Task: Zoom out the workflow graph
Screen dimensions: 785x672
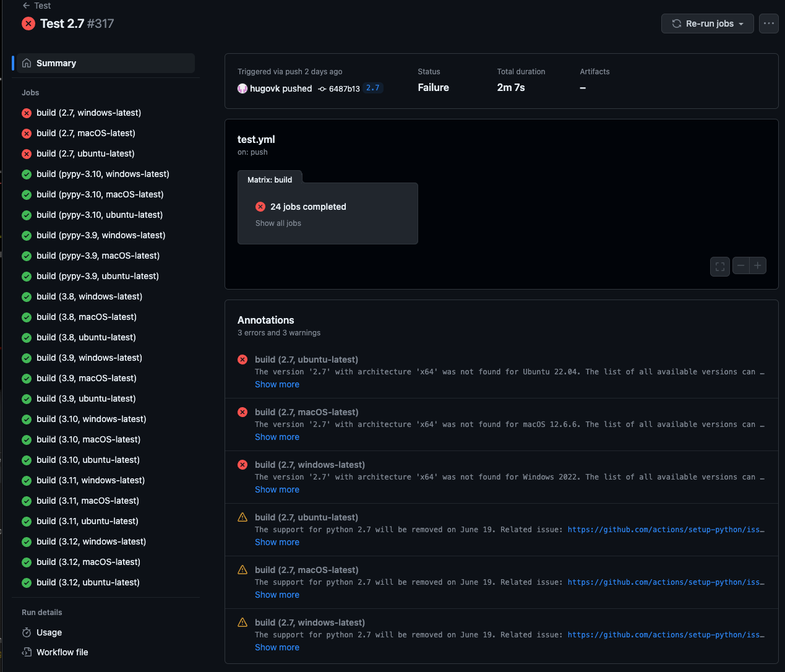Action: (x=741, y=265)
